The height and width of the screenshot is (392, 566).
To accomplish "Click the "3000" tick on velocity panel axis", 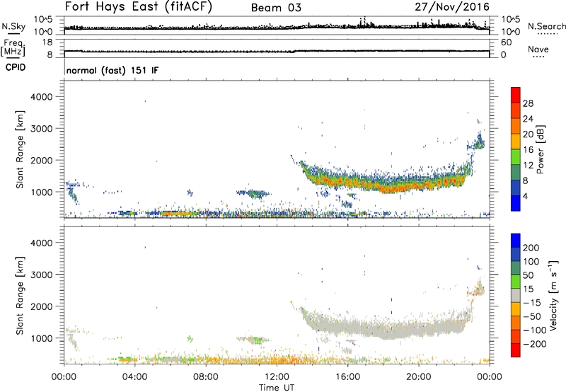I will 41,275.
